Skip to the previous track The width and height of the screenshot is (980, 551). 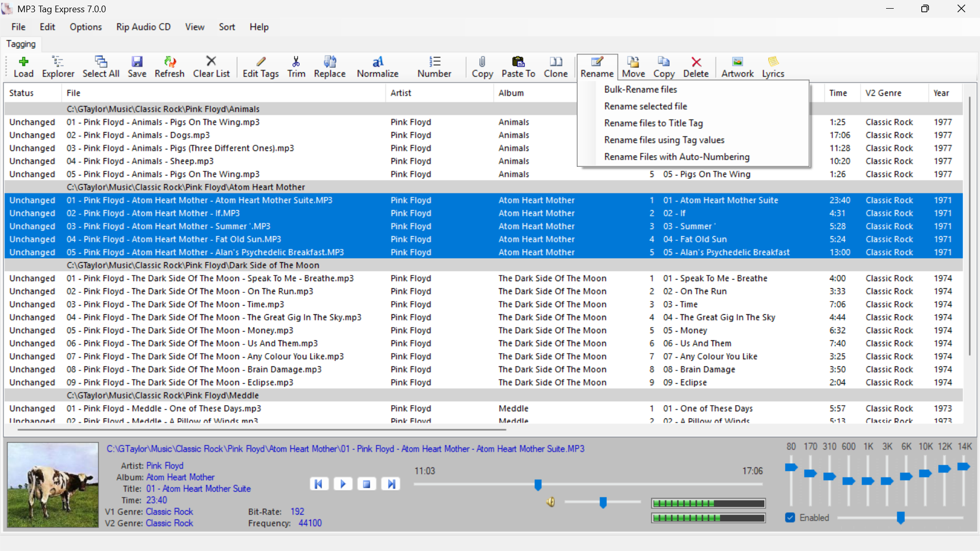click(x=318, y=484)
